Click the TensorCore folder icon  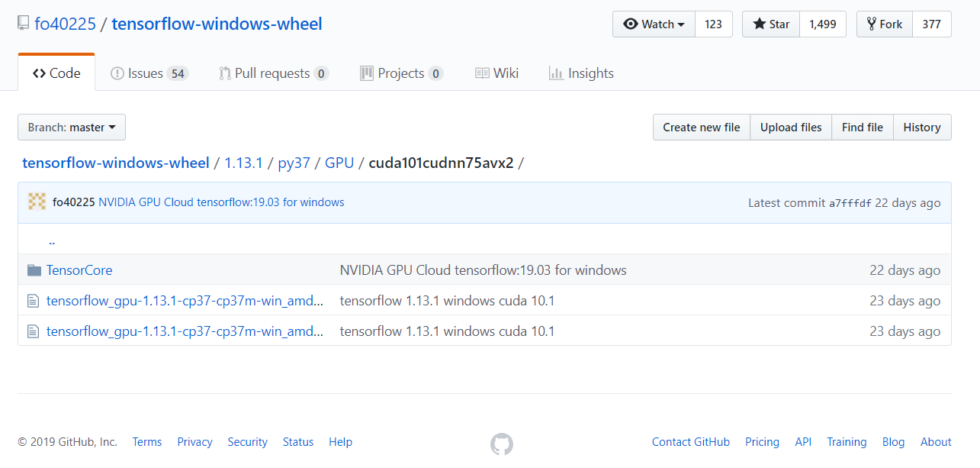(34, 270)
